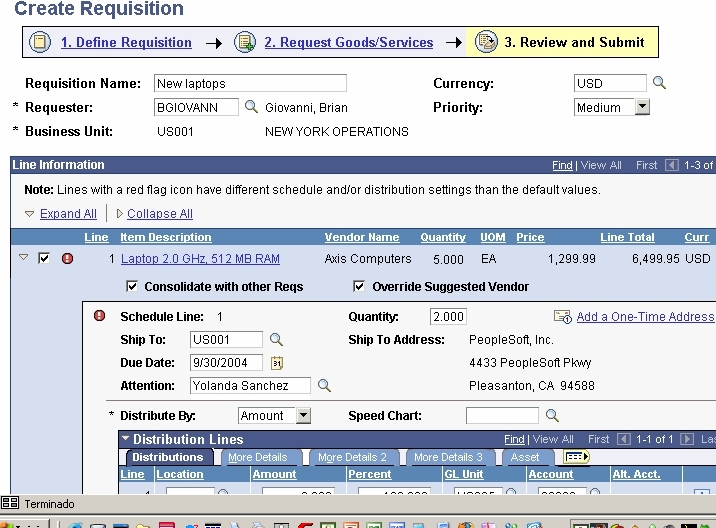Switch to the More Details 2 tab
716x528 pixels.
(352, 457)
